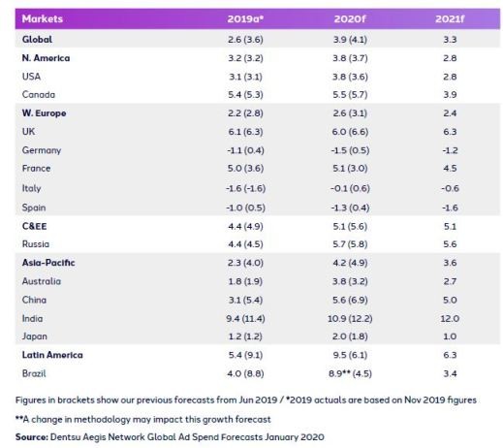Click the USA 2019 value 3.1 (3.1)
The height and width of the screenshot is (448, 503).
[245, 77]
